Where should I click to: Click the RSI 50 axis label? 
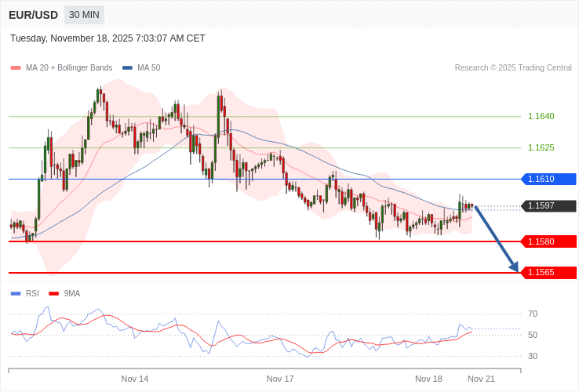click(x=533, y=335)
